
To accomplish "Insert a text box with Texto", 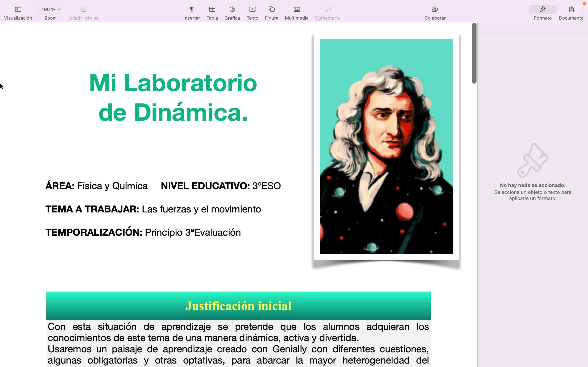I will point(252,9).
